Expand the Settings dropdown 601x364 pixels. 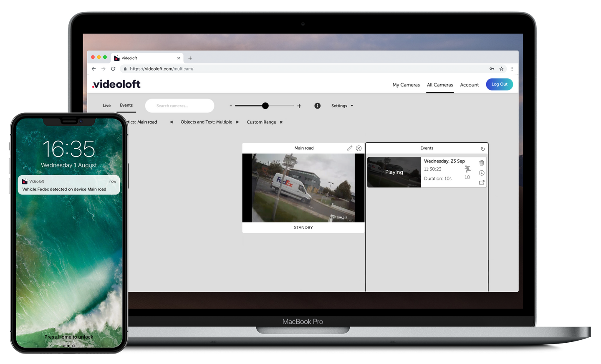click(x=342, y=106)
